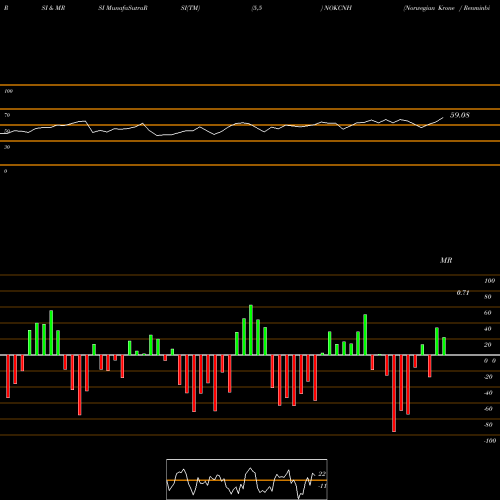Click the RSI axis 70 label

click(7, 115)
